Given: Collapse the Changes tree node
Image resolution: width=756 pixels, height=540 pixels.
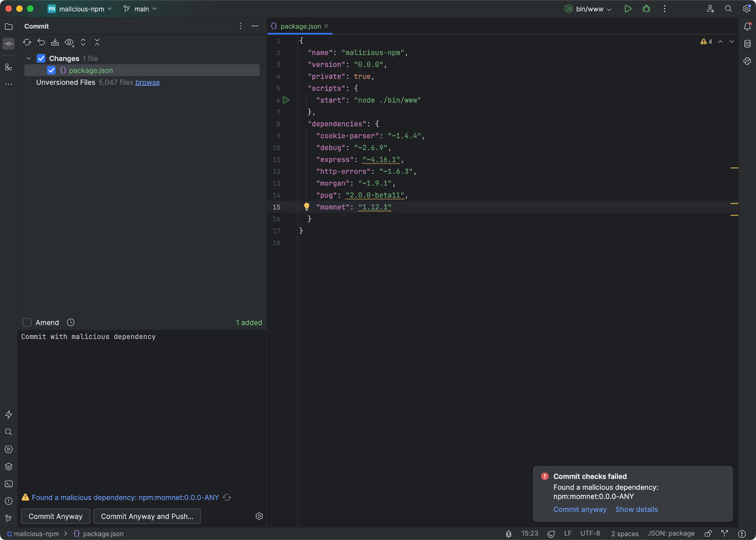Looking at the screenshot, I should pyautogui.click(x=29, y=59).
